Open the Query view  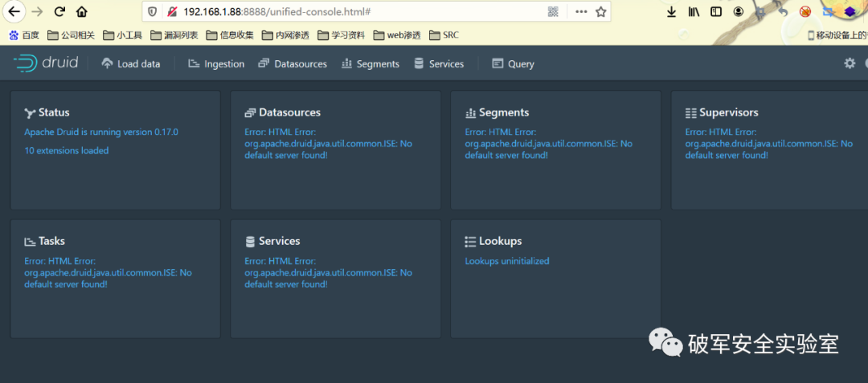click(513, 63)
